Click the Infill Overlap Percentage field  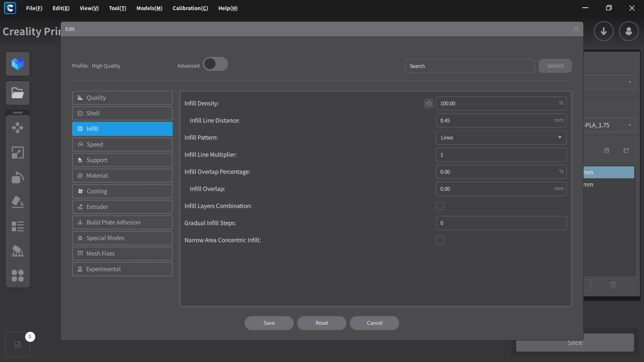[x=501, y=172]
